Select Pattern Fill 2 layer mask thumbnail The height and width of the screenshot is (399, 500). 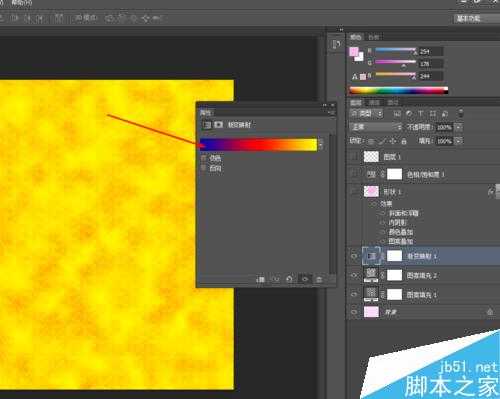pyautogui.click(x=394, y=275)
